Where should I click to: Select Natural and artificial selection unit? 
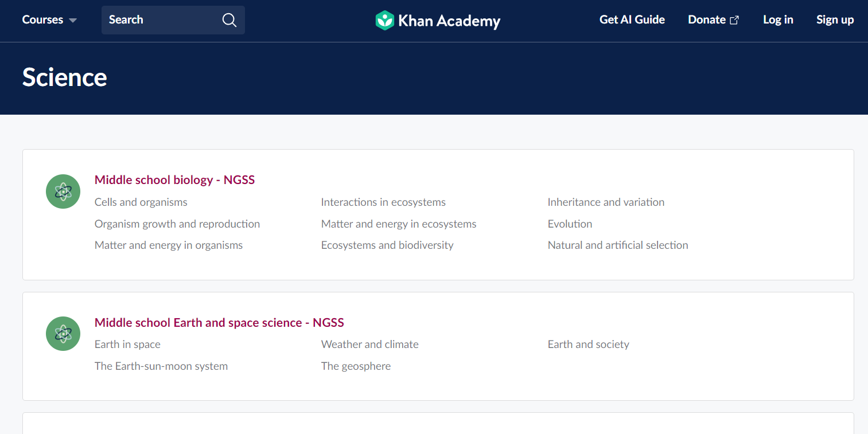coord(618,245)
